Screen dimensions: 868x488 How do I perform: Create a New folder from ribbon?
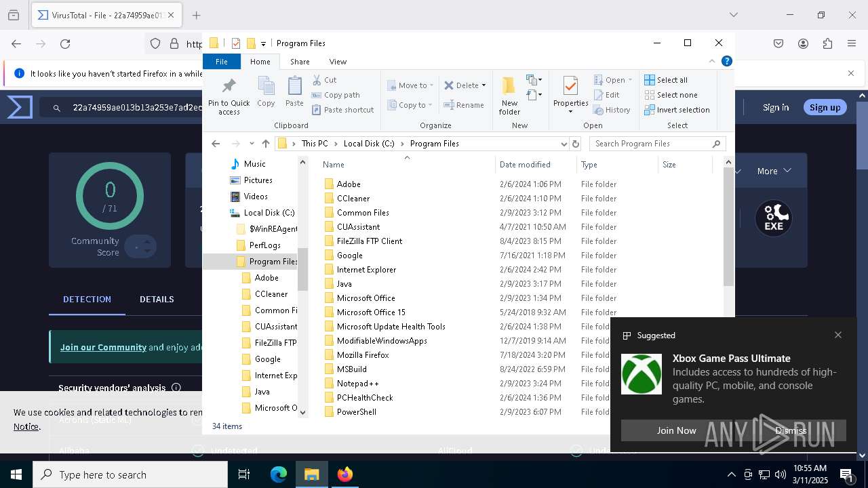pos(509,96)
